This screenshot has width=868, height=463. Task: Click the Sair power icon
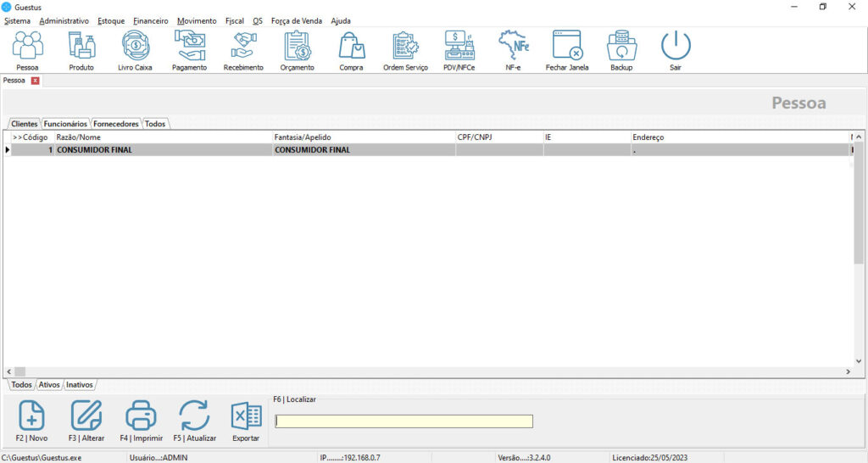click(x=676, y=49)
